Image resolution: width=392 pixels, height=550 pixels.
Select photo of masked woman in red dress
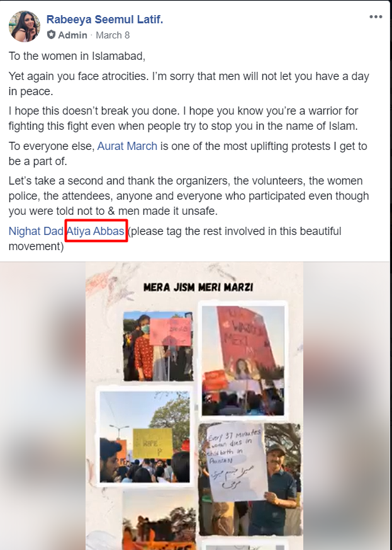158,347
